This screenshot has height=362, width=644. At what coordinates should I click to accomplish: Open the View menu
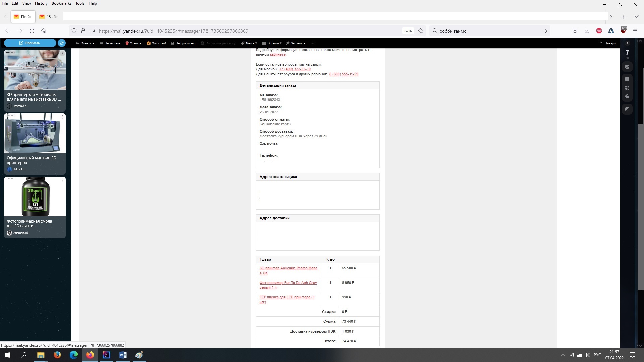[26, 3]
